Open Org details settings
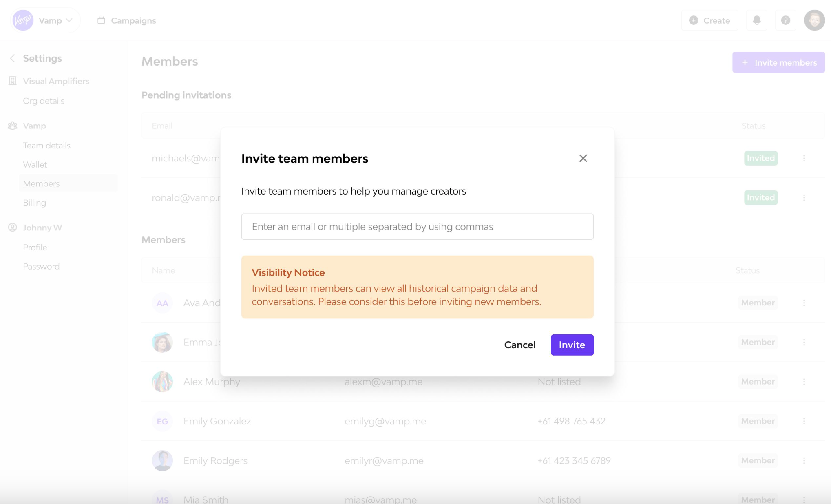The width and height of the screenshot is (831, 504). tap(44, 101)
